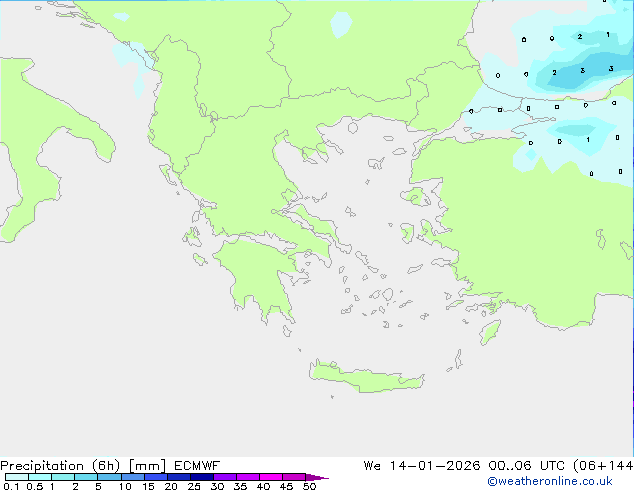Click the island of Crete on the map
The height and width of the screenshot is (490, 634).
pyautogui.click(x=366, y=378)
